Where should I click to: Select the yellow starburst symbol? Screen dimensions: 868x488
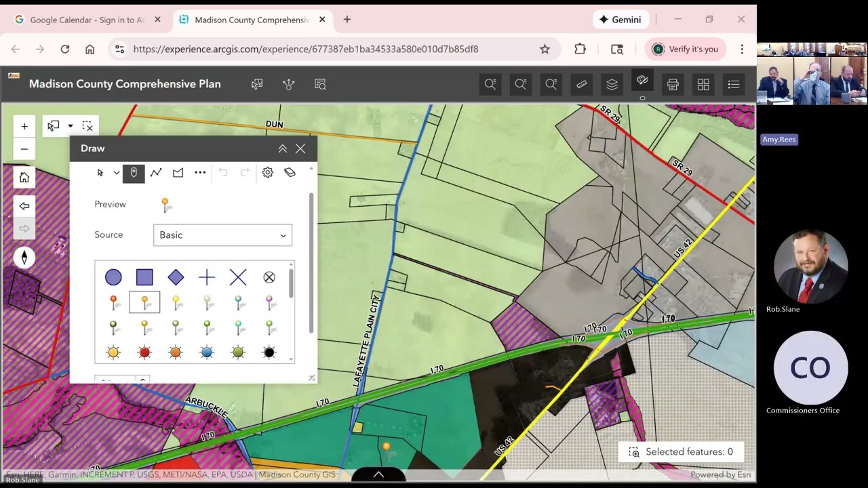[x=113, y=352]
